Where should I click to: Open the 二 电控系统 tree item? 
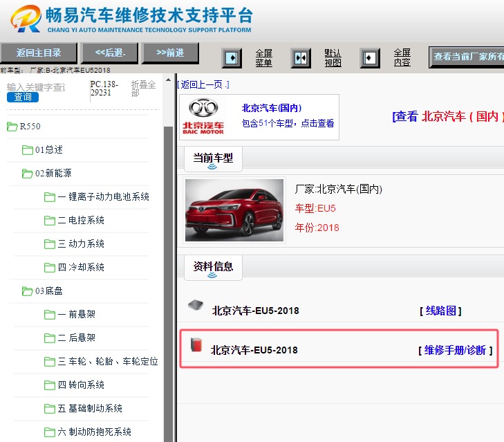pyautogui.click(x=81, y=221)
